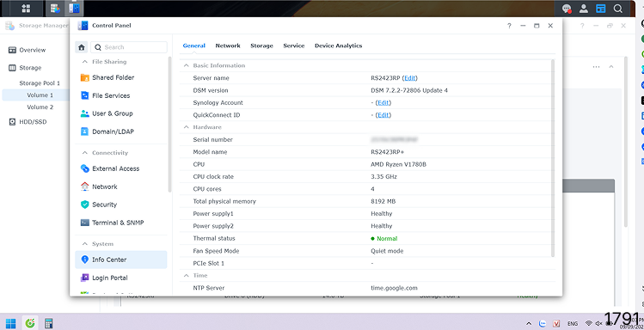This screenshot has height=330, width=644.
Task: Select the 8192 MB memory value
Action: tap(383, 202)
